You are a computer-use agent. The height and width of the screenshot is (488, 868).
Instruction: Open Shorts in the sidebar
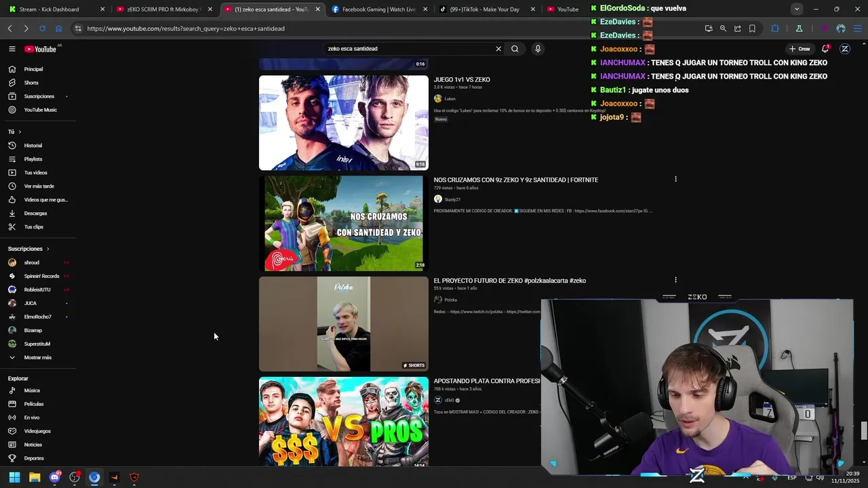tap(38, 83)
